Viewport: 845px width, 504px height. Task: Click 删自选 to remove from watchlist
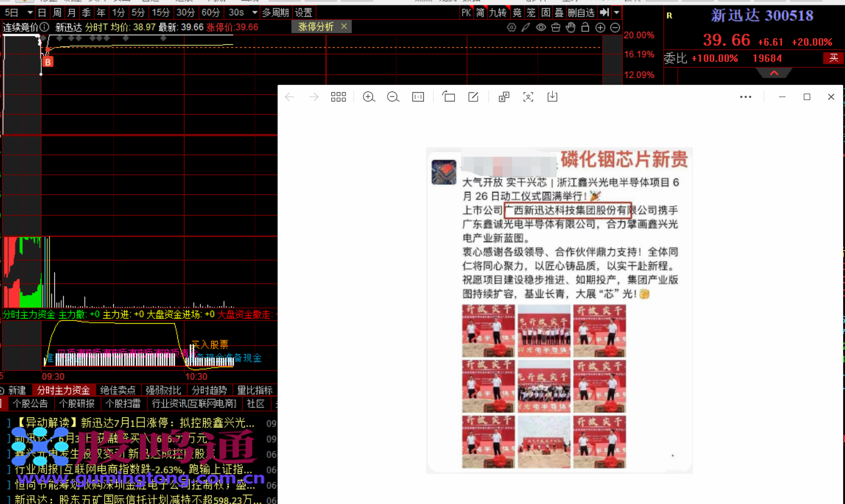(x=581, y=12)
